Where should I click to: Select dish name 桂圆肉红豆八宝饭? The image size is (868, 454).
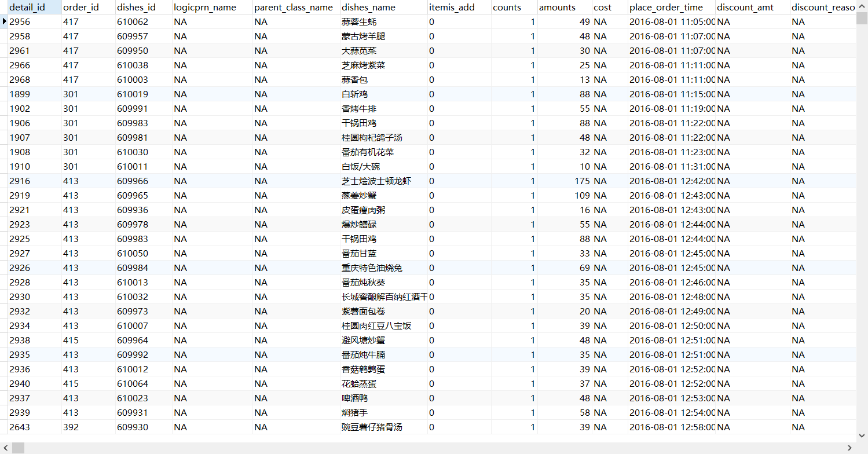pos(376,325)
